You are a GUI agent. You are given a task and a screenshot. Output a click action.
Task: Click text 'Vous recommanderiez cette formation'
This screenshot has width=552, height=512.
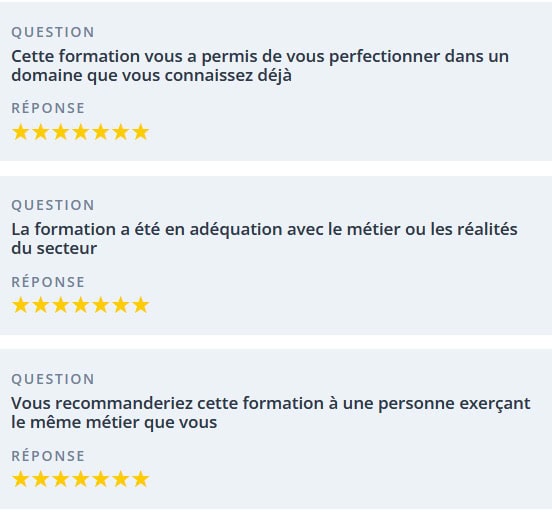[x=167, y=404]
